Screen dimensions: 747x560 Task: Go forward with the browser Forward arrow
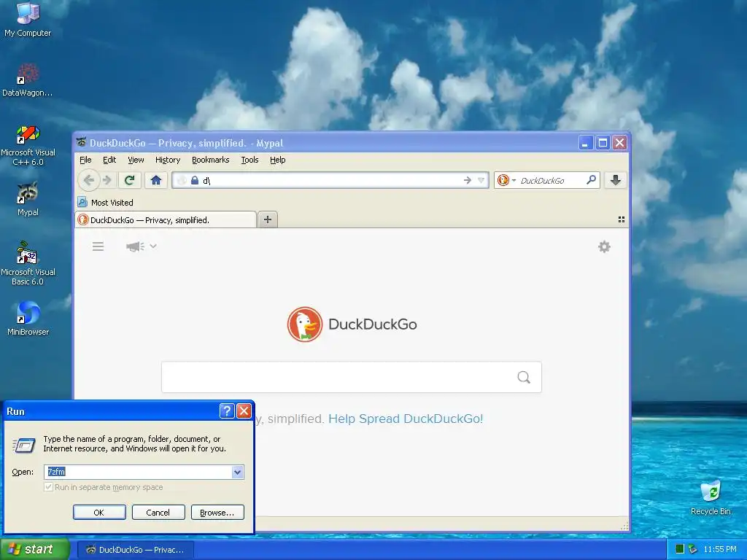(x=107, y=180)
